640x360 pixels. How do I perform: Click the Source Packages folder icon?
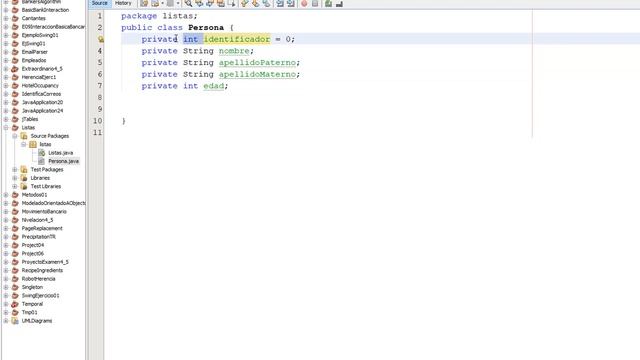24,136
